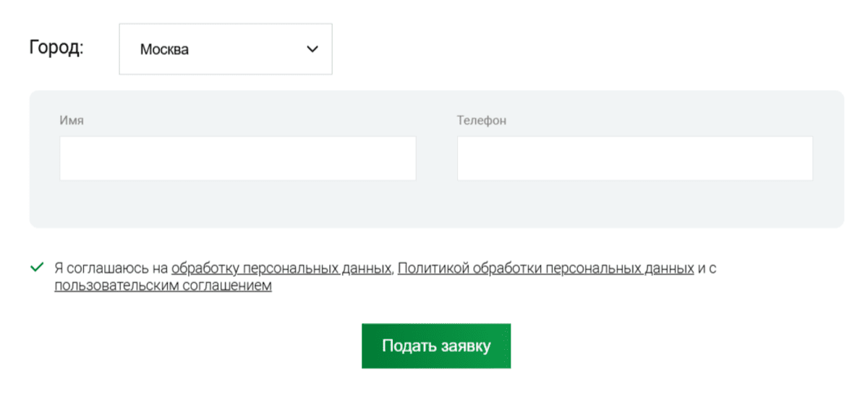Viewport: 868px width, 399px height.
Task: Open the пользовательским соглашением link
Action: tap(163, 286)
